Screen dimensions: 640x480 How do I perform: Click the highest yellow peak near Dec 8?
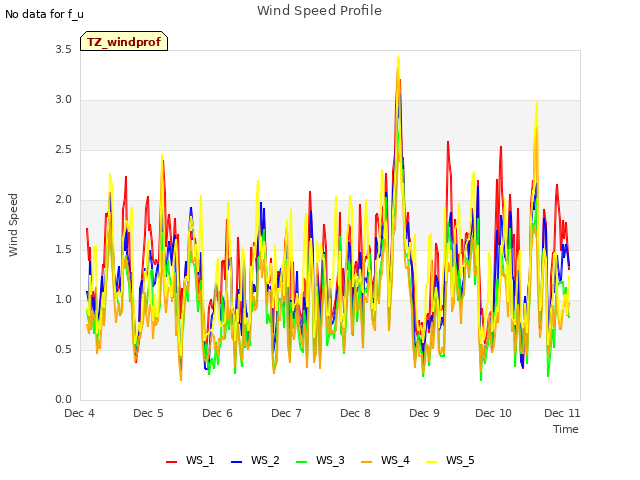point(398,58)
